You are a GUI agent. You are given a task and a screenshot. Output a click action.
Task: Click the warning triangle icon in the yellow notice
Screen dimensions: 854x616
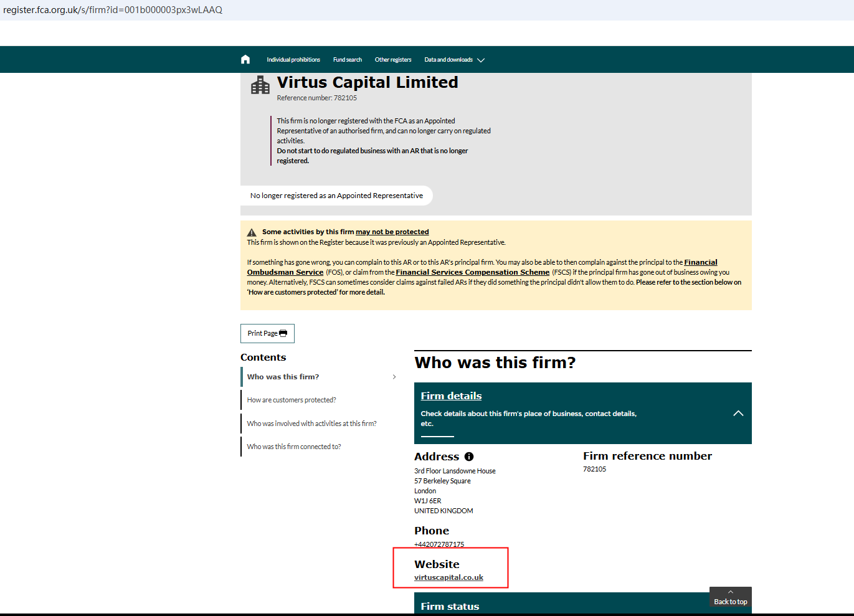coord(252,232)
